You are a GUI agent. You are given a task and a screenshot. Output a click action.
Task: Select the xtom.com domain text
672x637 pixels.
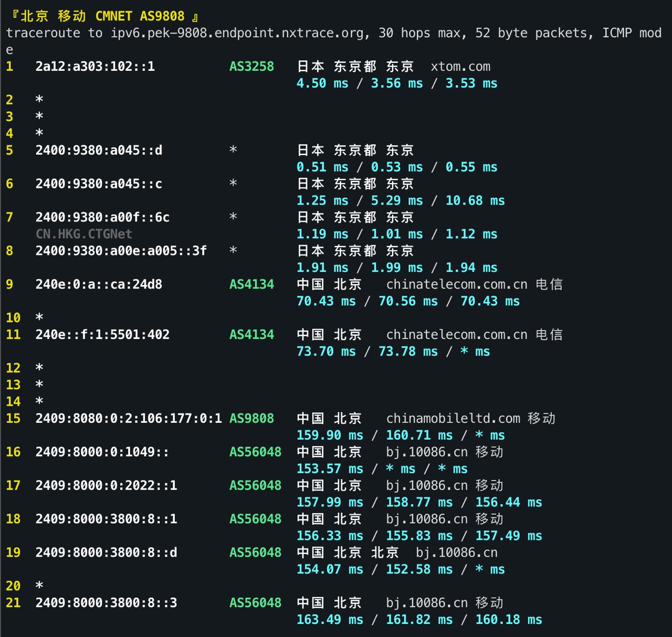461,66
